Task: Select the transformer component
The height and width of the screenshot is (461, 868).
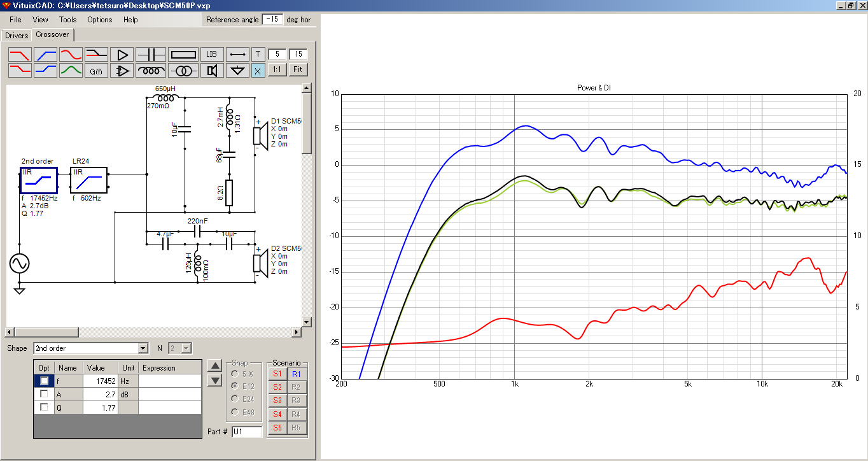Action: (184, 70)
